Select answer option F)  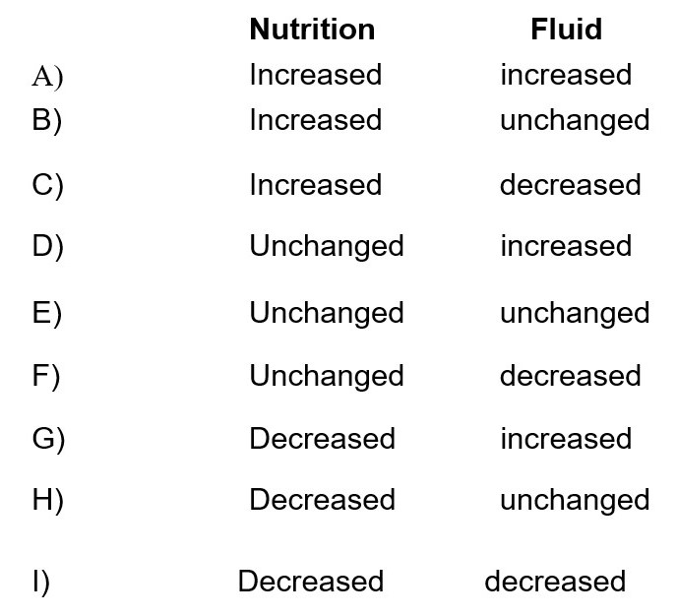pyautogui.click(x=46, y=376)
